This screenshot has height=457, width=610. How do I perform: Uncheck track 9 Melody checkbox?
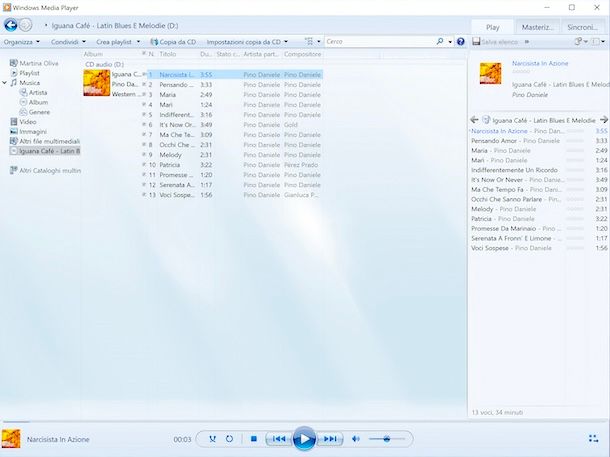(x=144, y=154)
